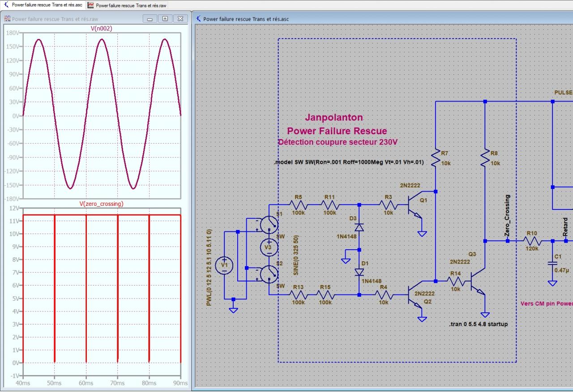This screenshot has width=573, height=392.
Task: Select resistor R3 symbol
Action: pos(388,205)
